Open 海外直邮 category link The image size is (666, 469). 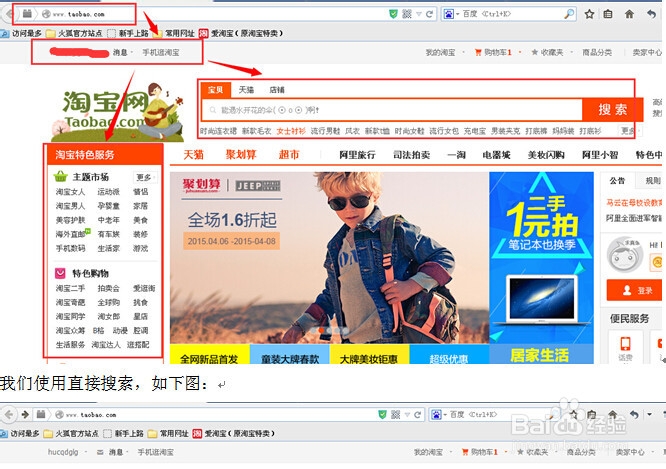click(x=70, y=234)
